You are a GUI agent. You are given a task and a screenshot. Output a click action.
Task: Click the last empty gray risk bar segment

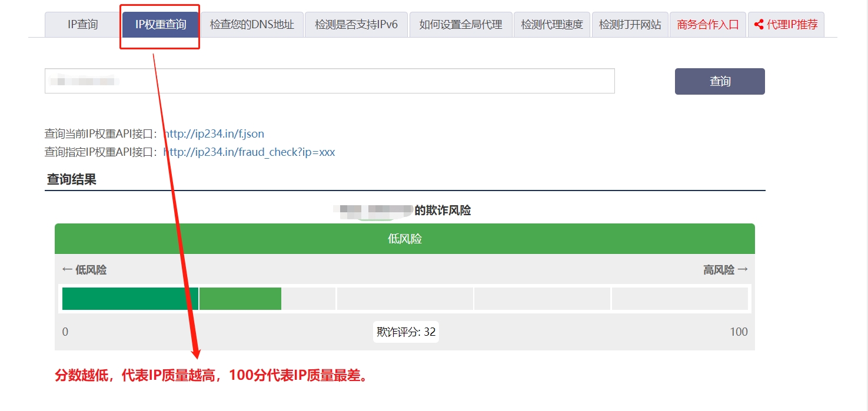680,299
